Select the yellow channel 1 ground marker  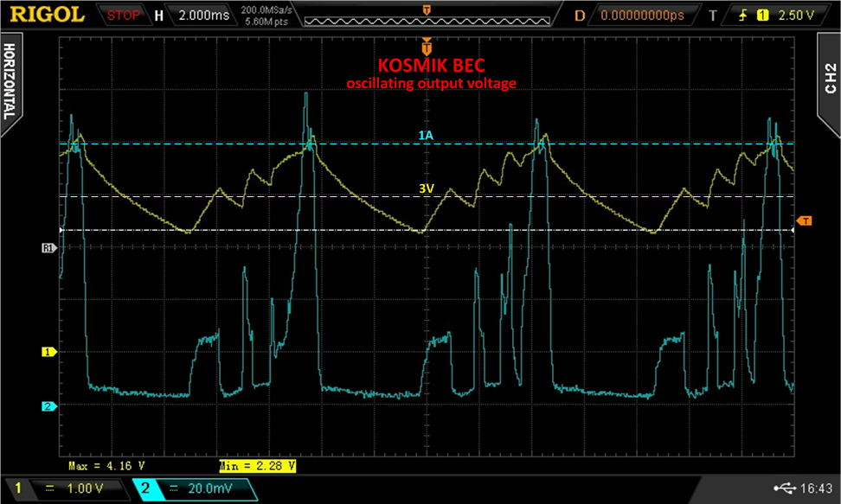(48, 352)
